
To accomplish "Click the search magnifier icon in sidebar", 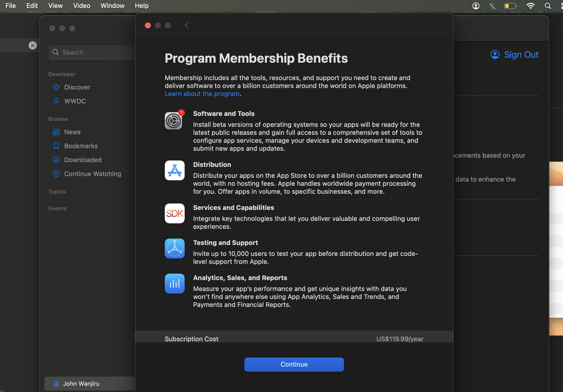I will point(56,52).
